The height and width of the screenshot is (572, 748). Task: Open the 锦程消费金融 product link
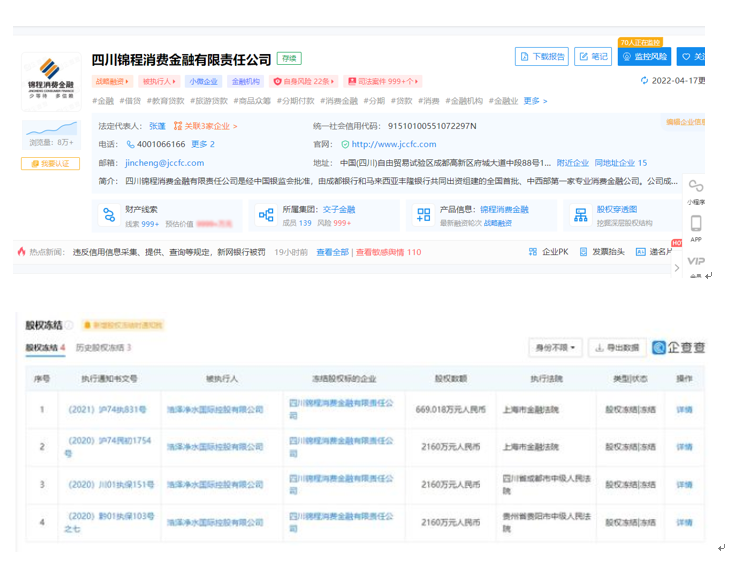coord(504,209)
